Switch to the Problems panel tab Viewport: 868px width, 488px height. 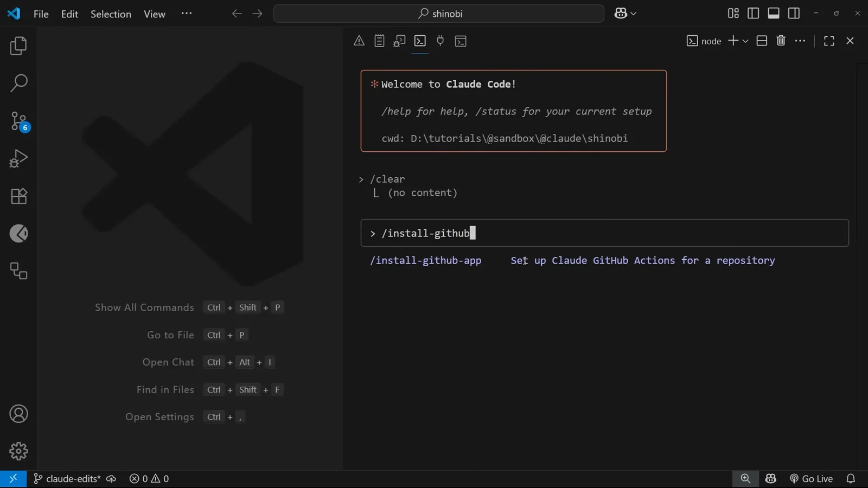click(359, 41)
